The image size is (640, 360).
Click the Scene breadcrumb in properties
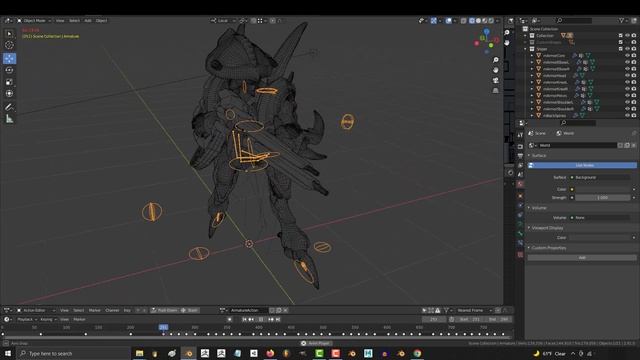537,133
